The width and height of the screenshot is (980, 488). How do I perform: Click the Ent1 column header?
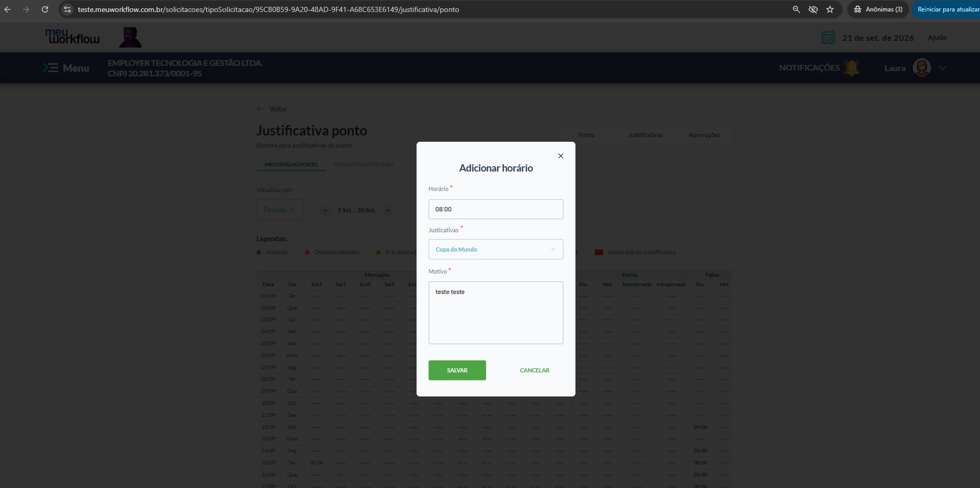[x=317, y=285]
